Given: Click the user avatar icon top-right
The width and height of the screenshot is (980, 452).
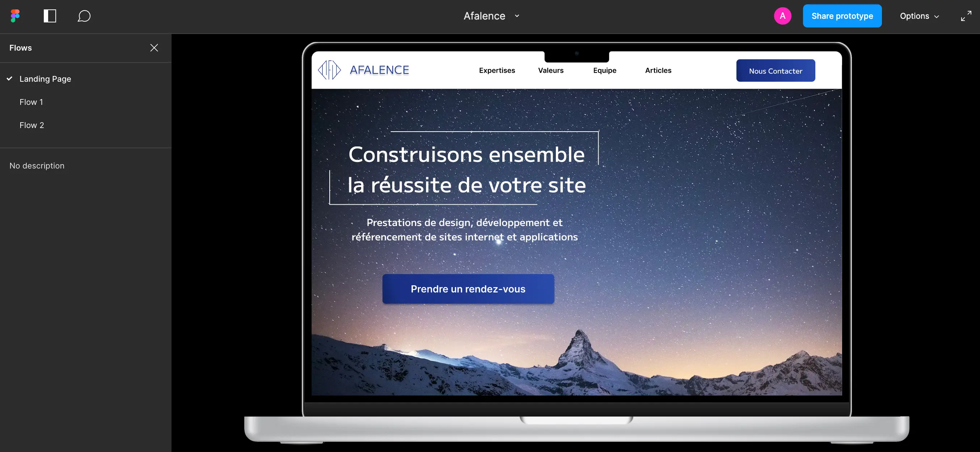Looking at the screenshot, I should click(x=782, y=16).
